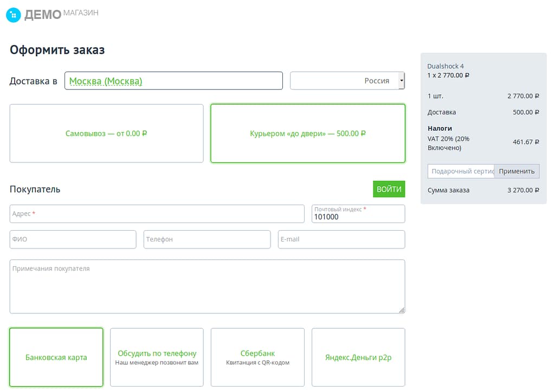Click the E-mail input field

[341, 239]
